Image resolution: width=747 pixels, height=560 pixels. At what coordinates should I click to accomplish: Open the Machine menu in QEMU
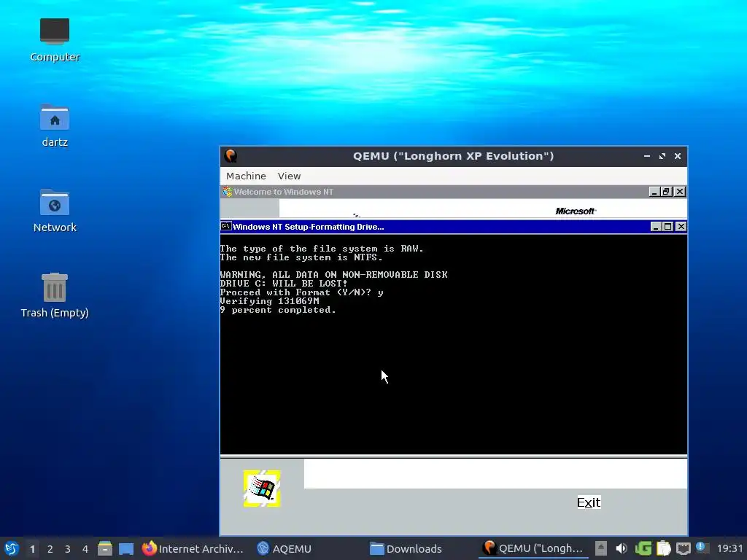(246, 176)
